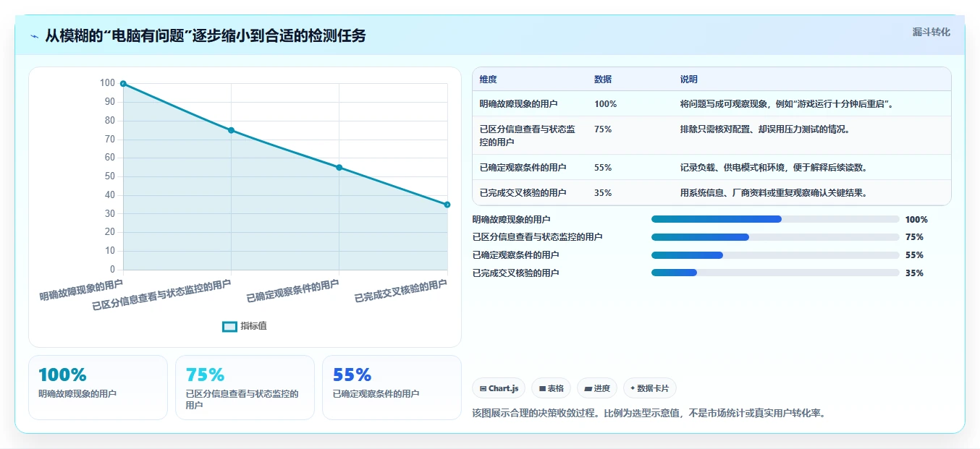980x449 pixels.
Task: Click progress label 已完成交叉核验的用户
Action: click(515, 273)
